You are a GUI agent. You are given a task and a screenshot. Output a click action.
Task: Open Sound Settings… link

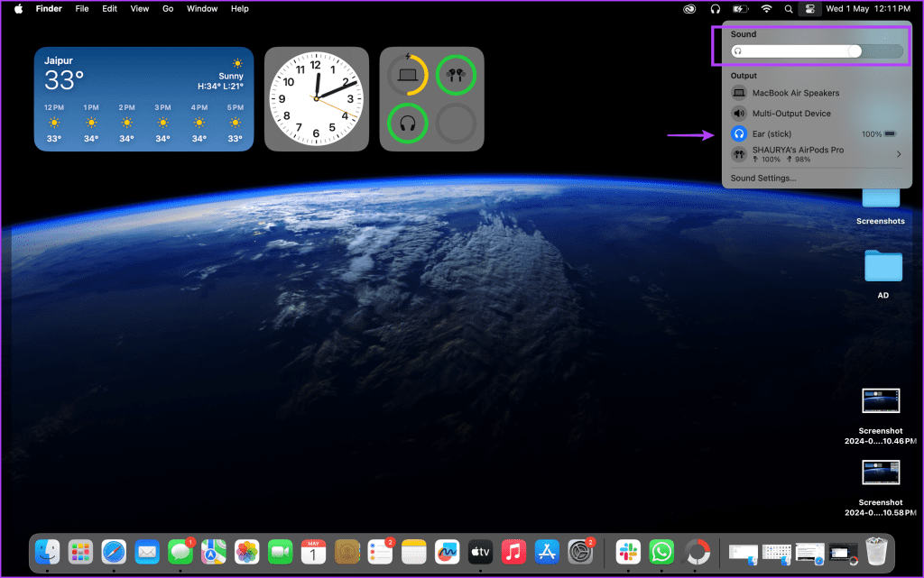763,178
